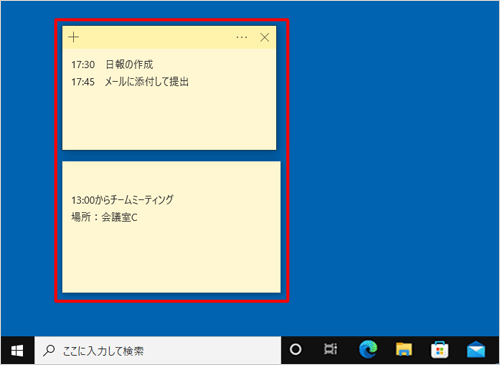Click the 'ここに入力して検索' search box
This screenshot has width=500, height=365.
pyautogui.click(x=158, y=350)
